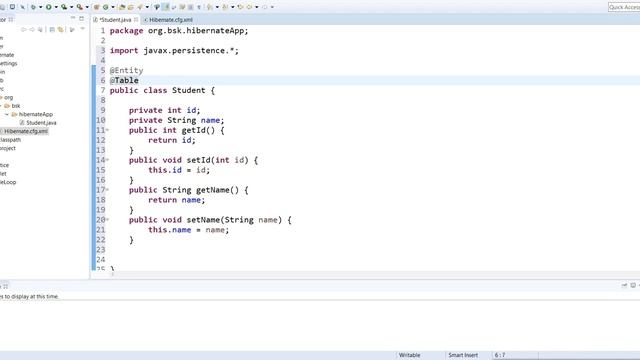640x360 pixels.
Task: Click the green Run button in toolbar
Action: click(49, 7)
